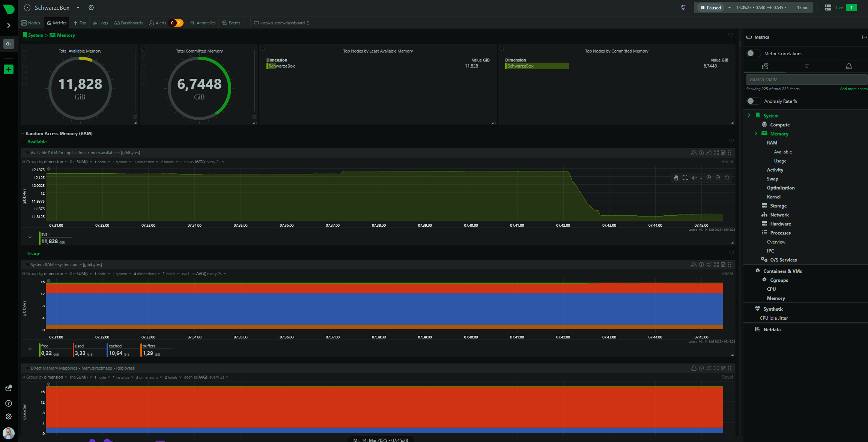Open the Dashboards tab

tap(129, 23)
